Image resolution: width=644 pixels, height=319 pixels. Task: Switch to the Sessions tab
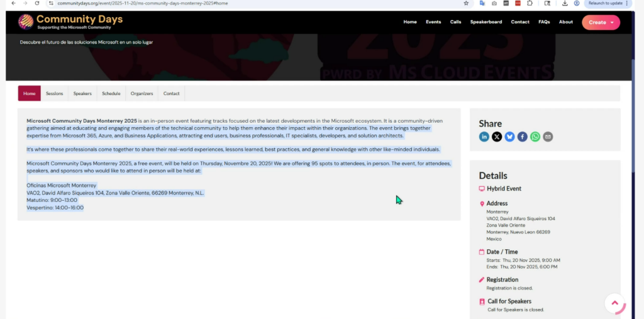[x=54, y=93]
